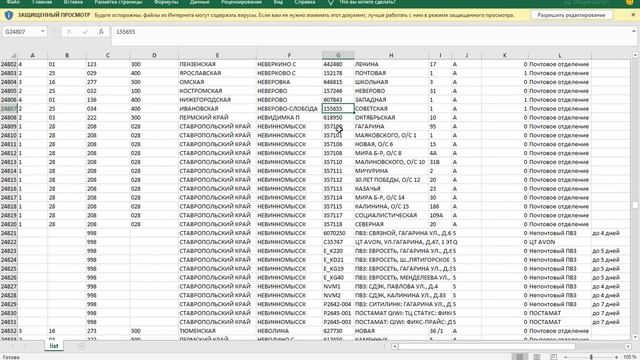Image resolution: width=640 pixels, height=360 pixels.
Task: Click cell with ПЕНЗЕНСКАЯ
Action: point(217,64)
